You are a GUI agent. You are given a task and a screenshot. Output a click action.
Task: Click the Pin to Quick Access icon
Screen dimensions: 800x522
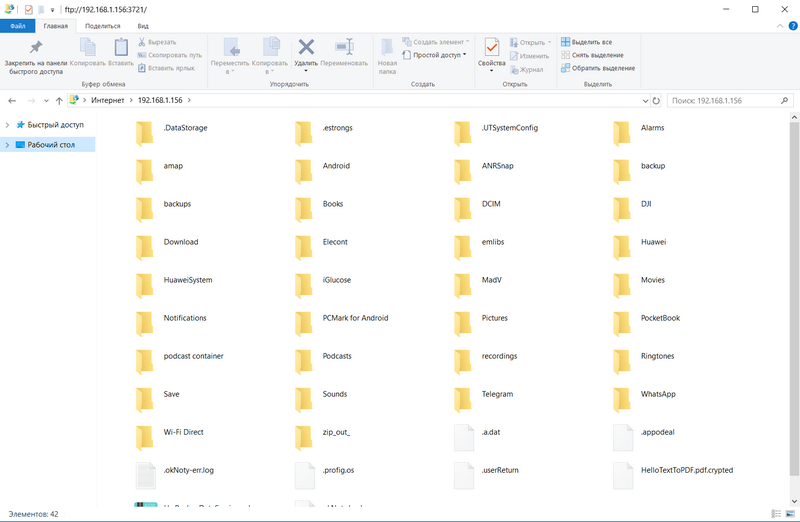(x=36, y=48)
